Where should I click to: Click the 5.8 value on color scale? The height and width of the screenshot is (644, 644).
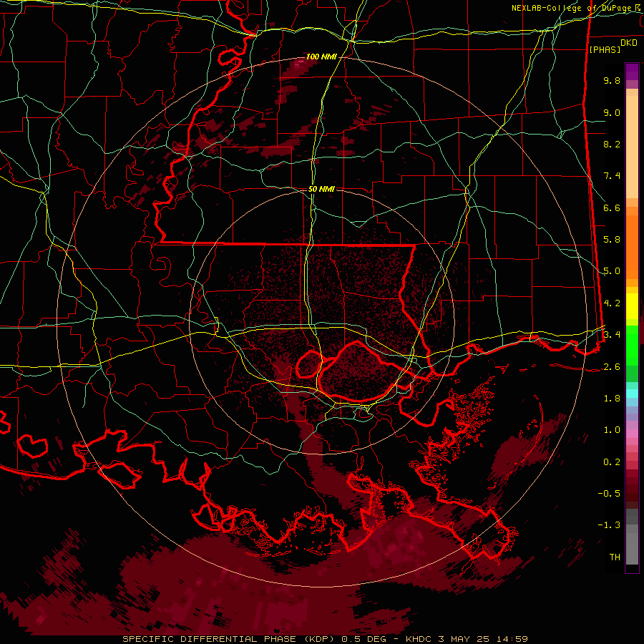pyautogui.click(x=612, y=240)
